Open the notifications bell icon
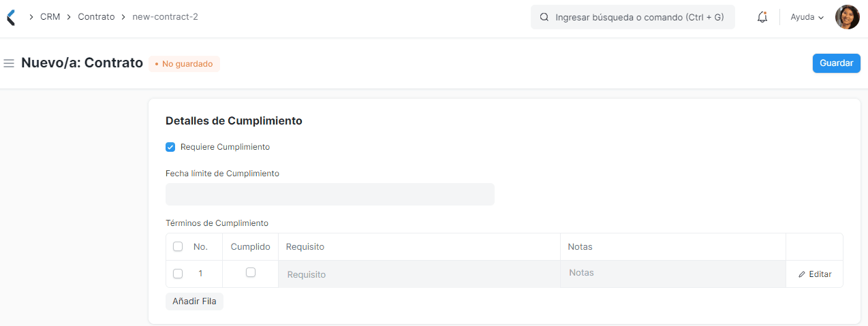The height and width of the screenshot is (326, 868). pyautogui.click(x=762, y=17)
